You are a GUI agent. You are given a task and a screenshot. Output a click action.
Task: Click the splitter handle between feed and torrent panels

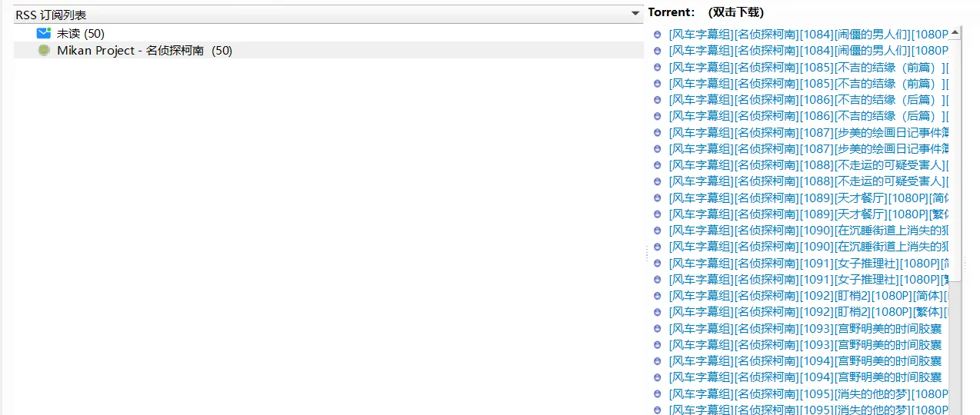pyautogui.click(x=646, y=252)
